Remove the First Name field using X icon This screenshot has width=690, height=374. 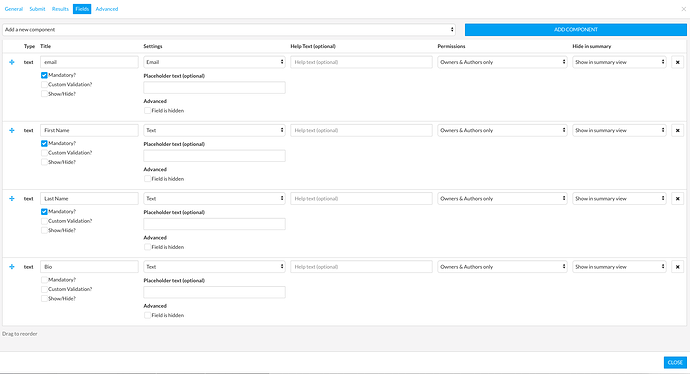678,130
